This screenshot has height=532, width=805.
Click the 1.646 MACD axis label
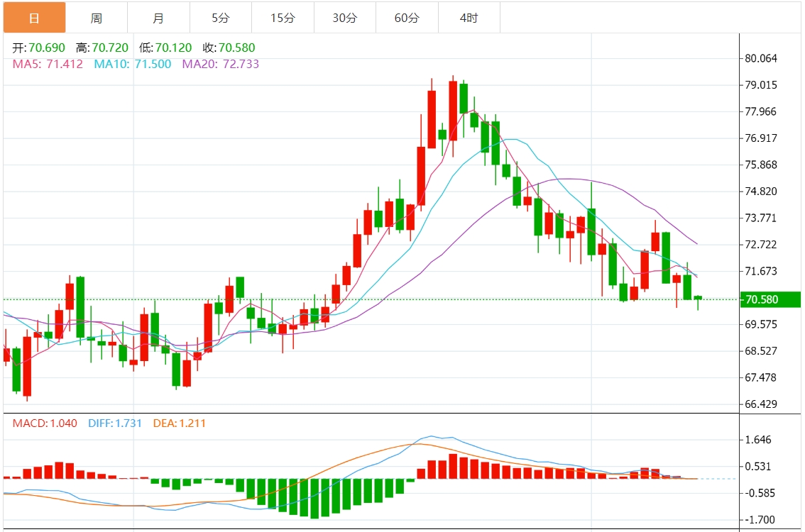(x=758, y=440)
